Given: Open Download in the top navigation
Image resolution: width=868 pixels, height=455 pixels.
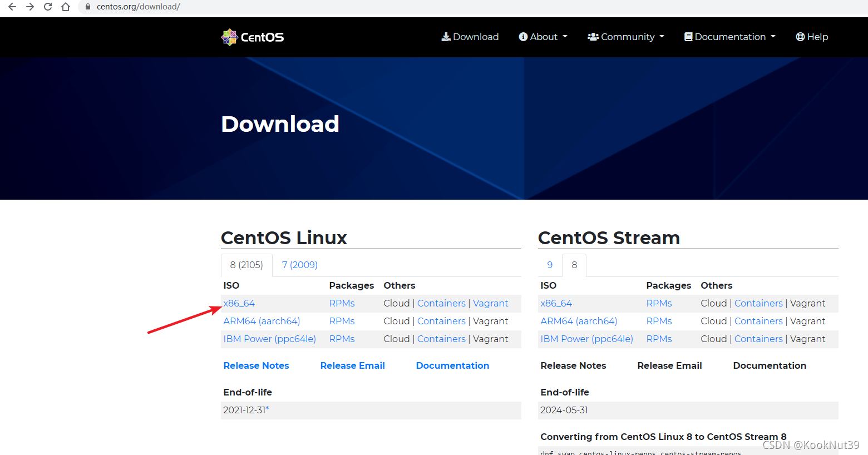Looking at the screenshot, I should [x=470, y=37].
